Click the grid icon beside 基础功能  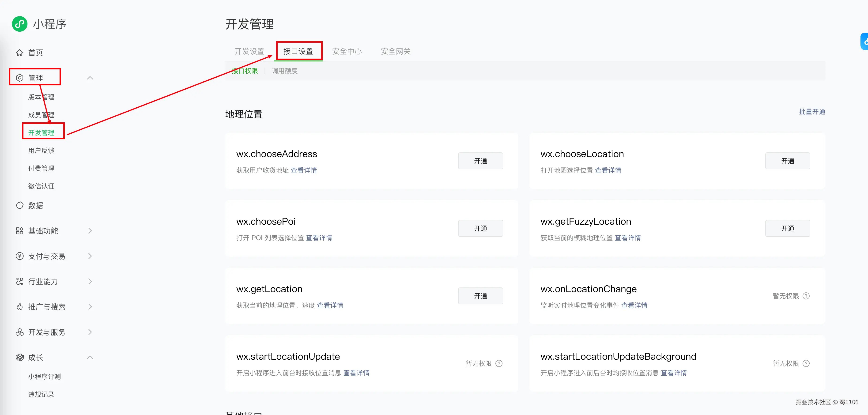(x=19, y=231)
